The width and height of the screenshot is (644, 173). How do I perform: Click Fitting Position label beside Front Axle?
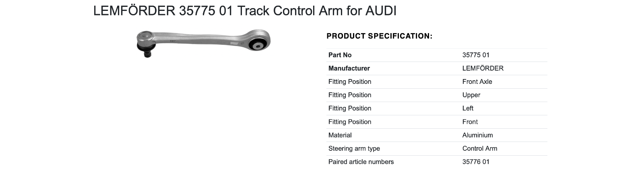pyautogui.click(x=350, y=81)
